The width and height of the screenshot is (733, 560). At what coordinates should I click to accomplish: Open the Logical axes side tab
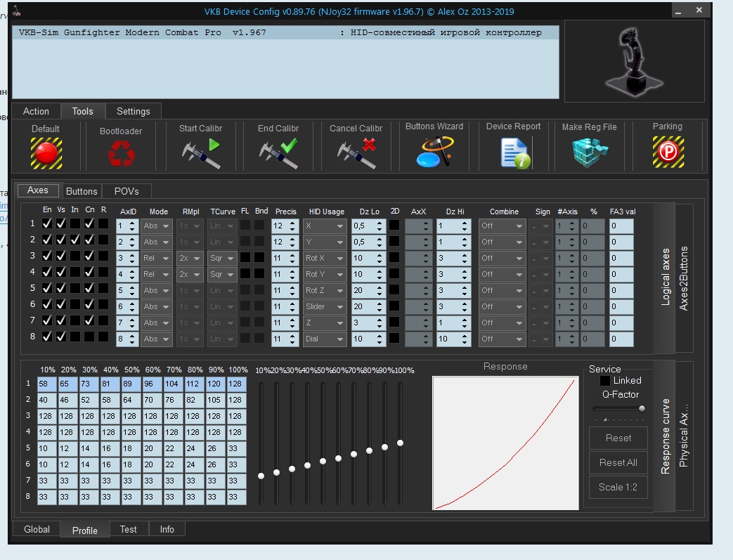point(666,278)
